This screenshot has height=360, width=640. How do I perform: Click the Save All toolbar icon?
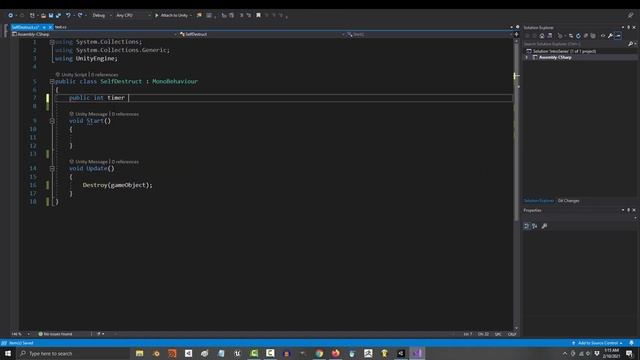pyautogui.click(x=58, y=15)
